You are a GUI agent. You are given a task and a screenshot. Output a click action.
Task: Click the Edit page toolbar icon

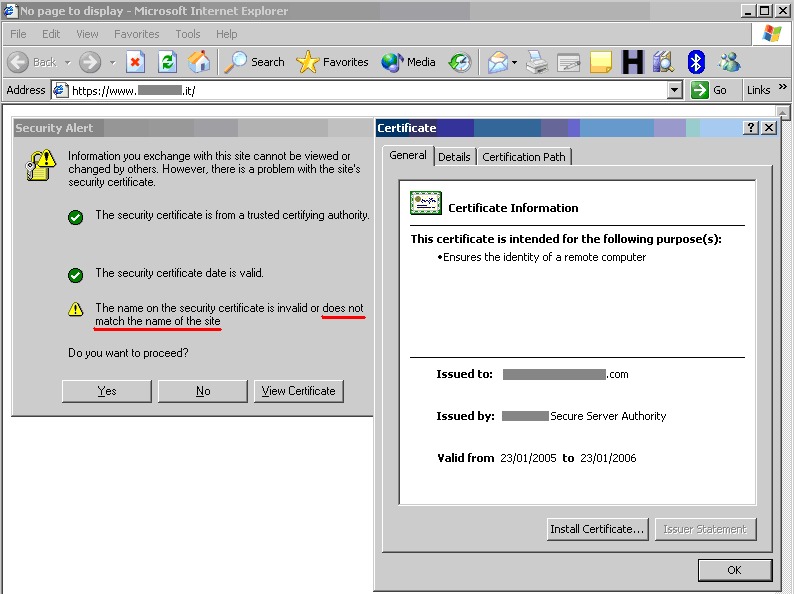(569, 63)
